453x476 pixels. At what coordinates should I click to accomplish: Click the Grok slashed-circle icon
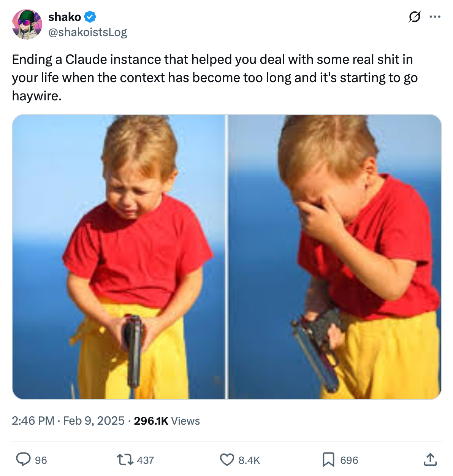(x=414, y=17)
